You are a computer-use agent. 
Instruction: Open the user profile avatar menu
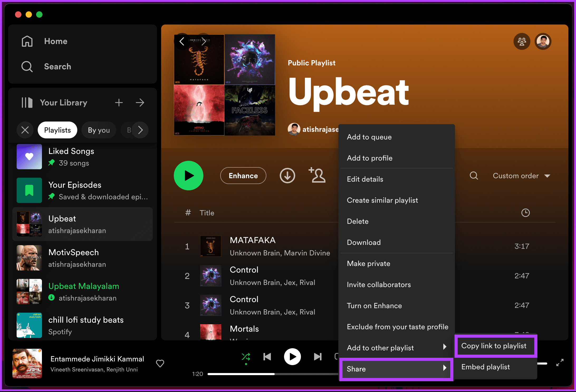543,41
